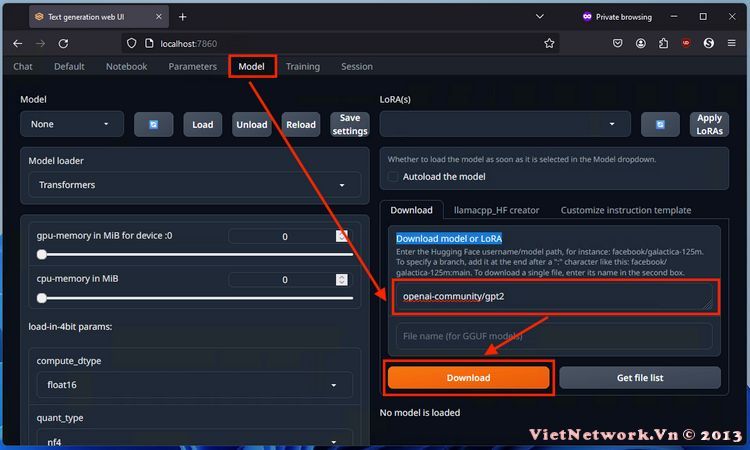750x450 pixels.
Task: Open Firefox application hamburger menu
Action: click(732, 43)
